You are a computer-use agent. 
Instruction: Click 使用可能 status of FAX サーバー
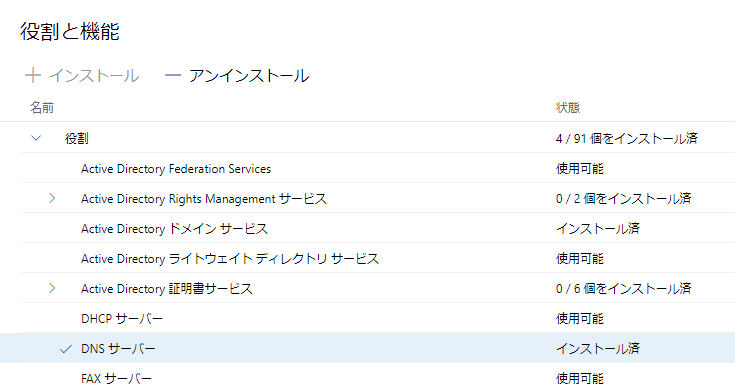(580, 378)
